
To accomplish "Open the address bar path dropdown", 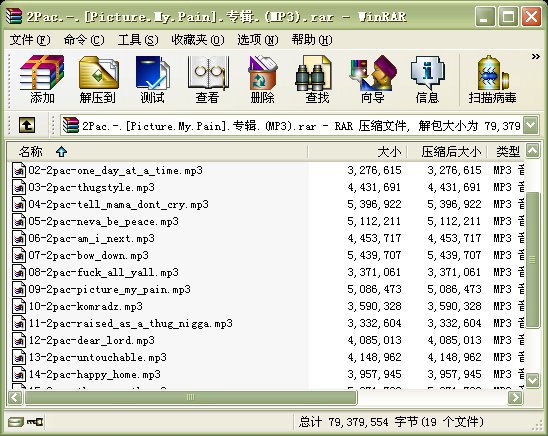I will tap(531, 125).
